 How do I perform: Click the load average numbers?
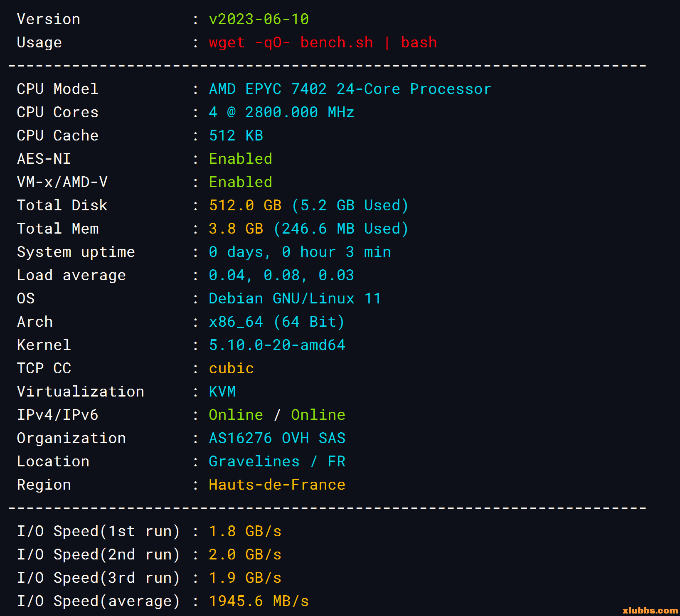pyautogui.click(x=281, y=275)
